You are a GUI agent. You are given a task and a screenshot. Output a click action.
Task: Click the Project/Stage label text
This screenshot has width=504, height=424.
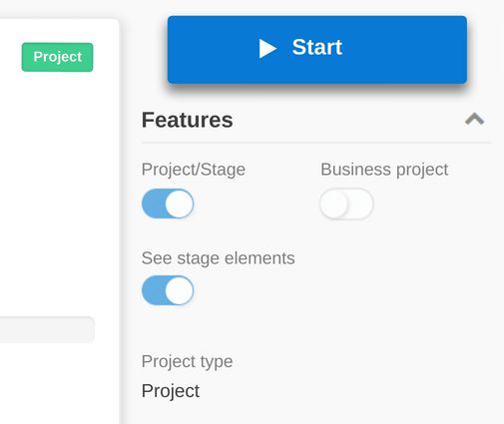coord(194,170)
